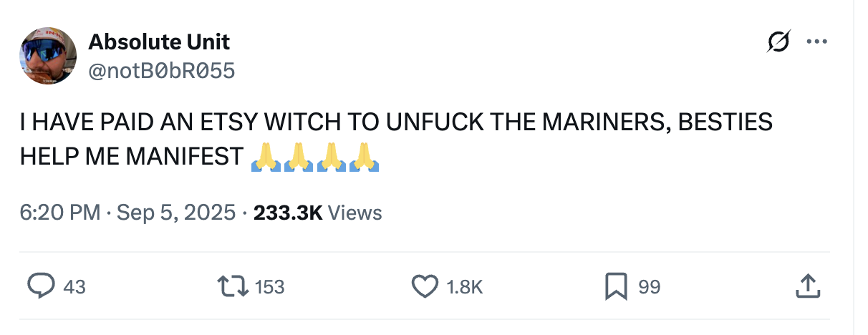
Task: Bookmark this post with the bookmark icon
Action: 615,287
